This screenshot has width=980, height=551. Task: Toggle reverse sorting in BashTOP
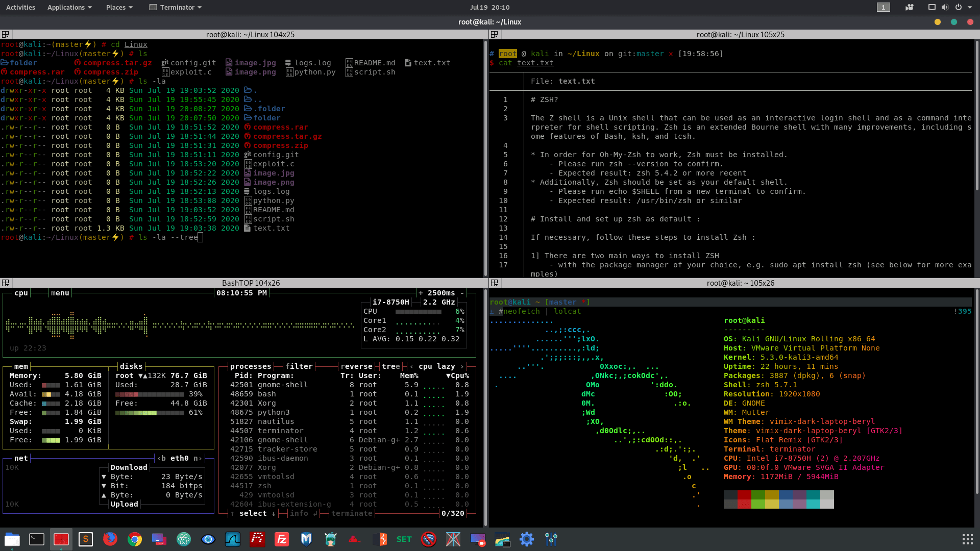click(357, 366)
